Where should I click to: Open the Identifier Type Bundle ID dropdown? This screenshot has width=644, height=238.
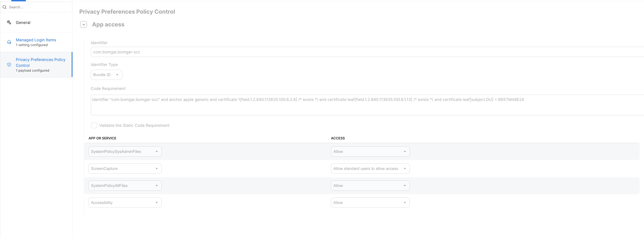(107, 75)
